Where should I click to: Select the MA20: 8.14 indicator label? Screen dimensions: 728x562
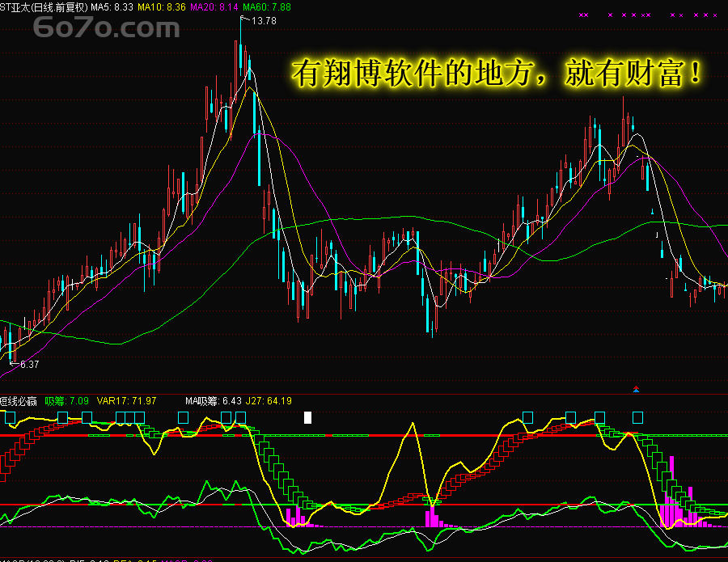point(214,7)
